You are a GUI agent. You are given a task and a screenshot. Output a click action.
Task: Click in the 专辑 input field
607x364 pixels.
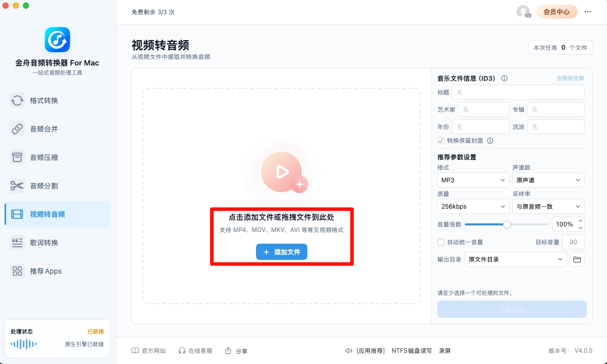[x=556, y=110]
